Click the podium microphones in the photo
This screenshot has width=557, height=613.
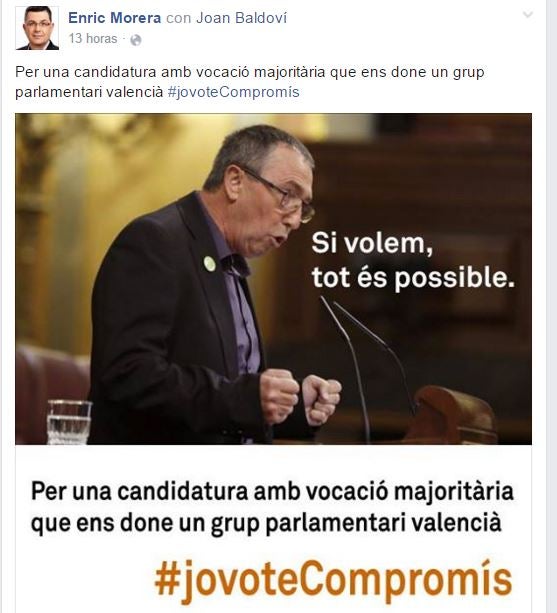pyautogui.click(x=367, y=367)
